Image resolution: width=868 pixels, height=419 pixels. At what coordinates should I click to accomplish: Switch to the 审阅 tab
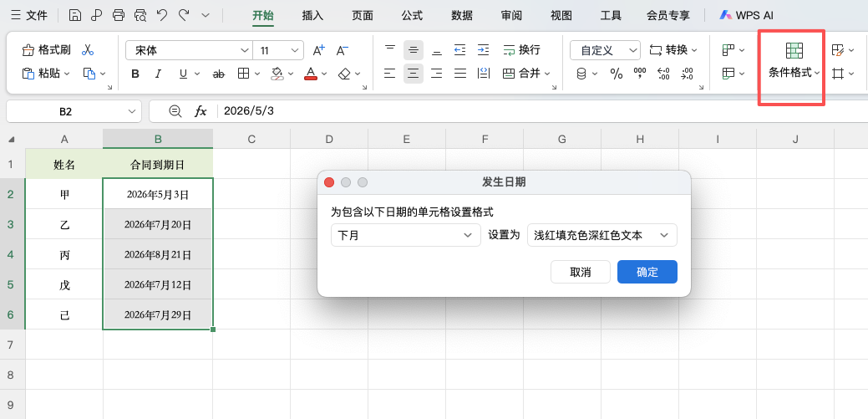511,16
